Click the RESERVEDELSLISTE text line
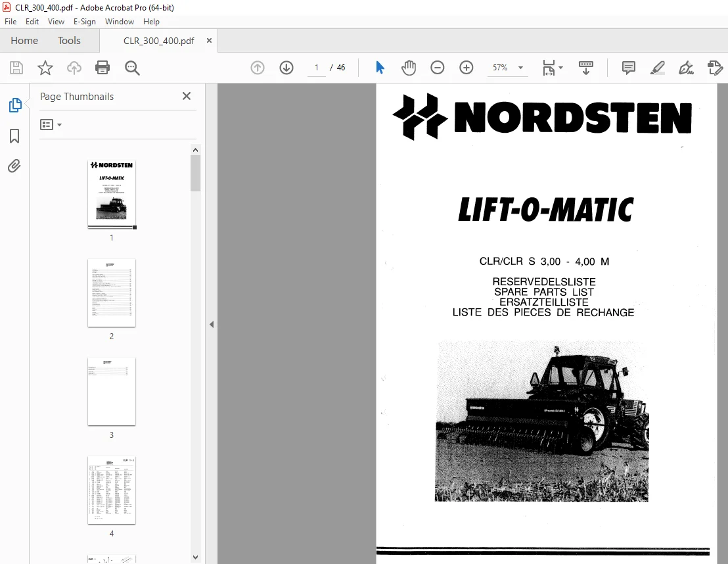Image resolution: width=728 pixels, height=564 pixels. click(x=543, y=282)
